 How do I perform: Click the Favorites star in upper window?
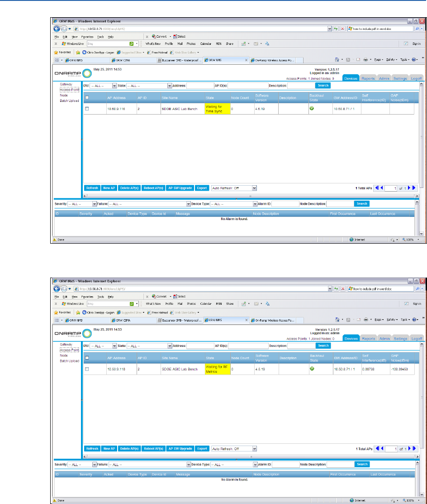click(x=56, y=52)
